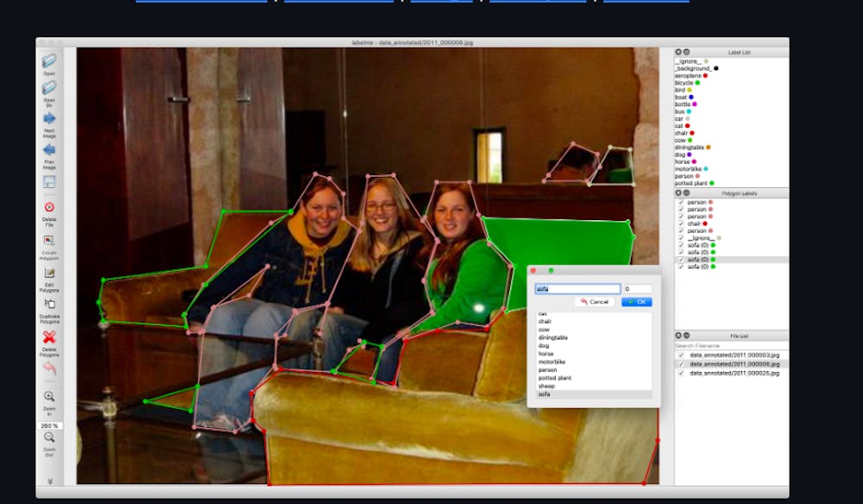The image size is (863, 504).
Task: Select the Edit Polygons tool
Action: click(x=49, y=274)
